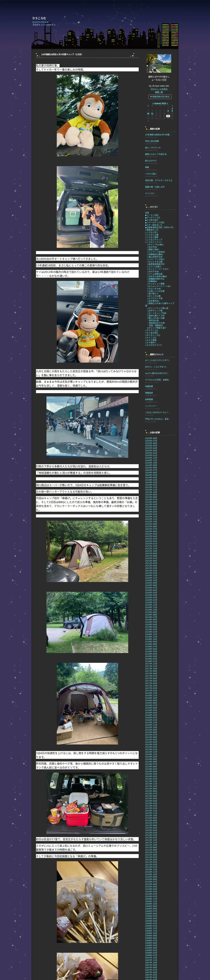Select category ◆リーマン日記
This screenshot has height=980, width=210.
151,215
